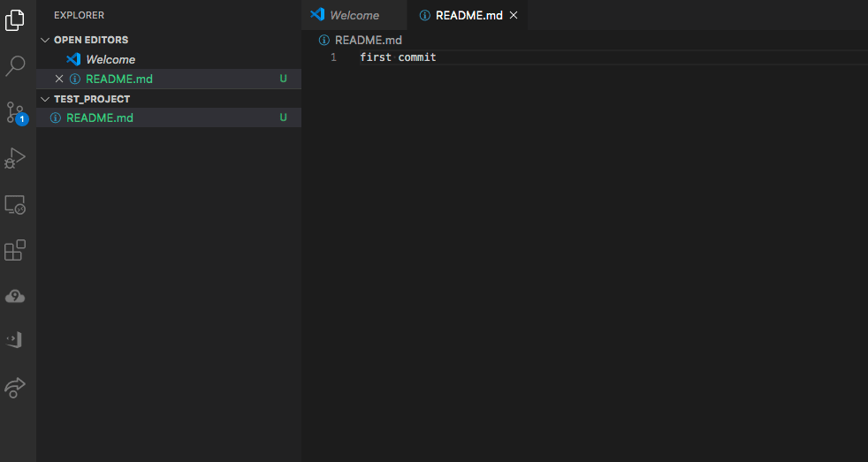The height and width of the screenshot is (462, 868).
Task: Select README.md in Open Editors list
Action: pos(169,79)
